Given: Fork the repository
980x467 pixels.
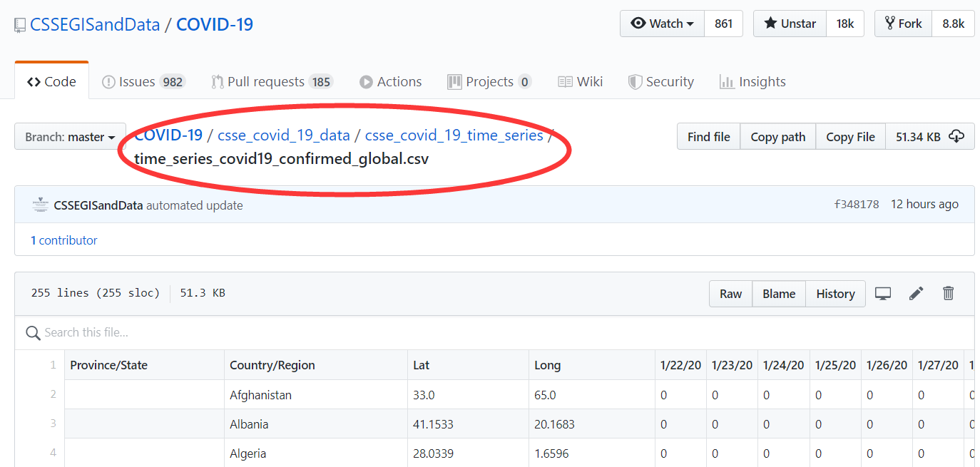Looking at the screenshot, I should (903, 24).
